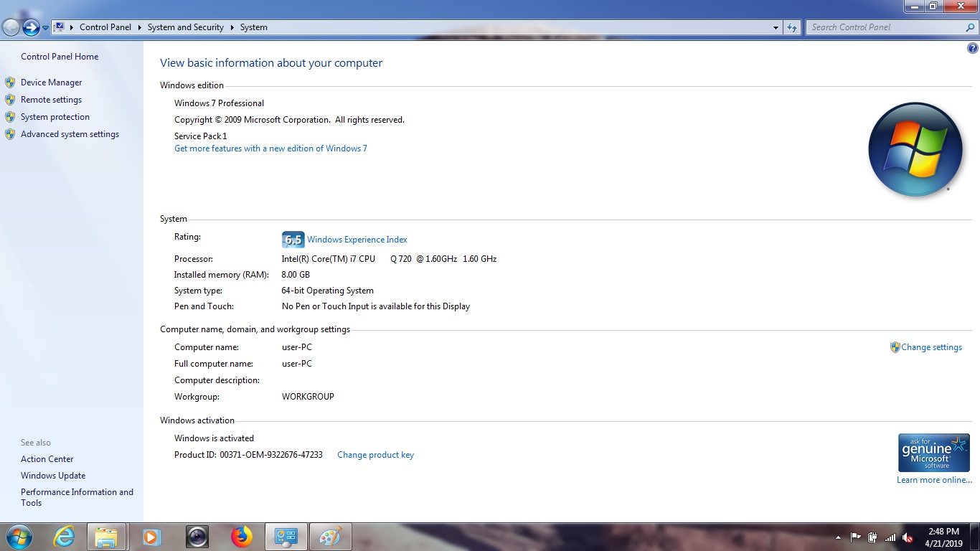Expand the arrow after Control Panel breadcrumb
This screenshot has width=980, height=551.
tap(140, 27)
